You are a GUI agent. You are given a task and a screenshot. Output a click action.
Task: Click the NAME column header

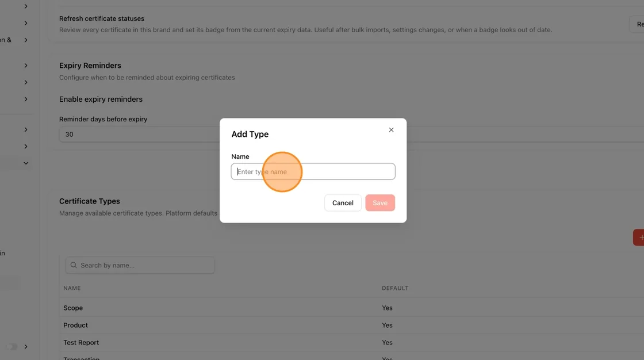72,288
